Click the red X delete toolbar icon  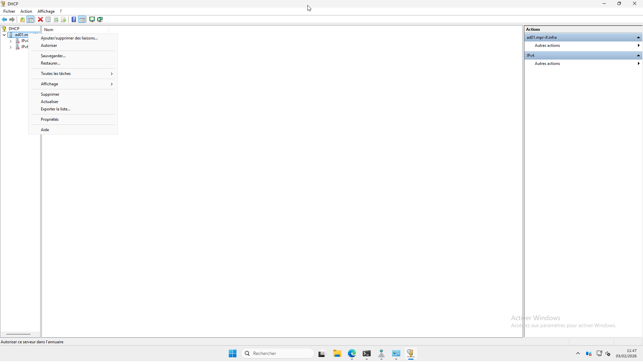click(x=40, y=19)
